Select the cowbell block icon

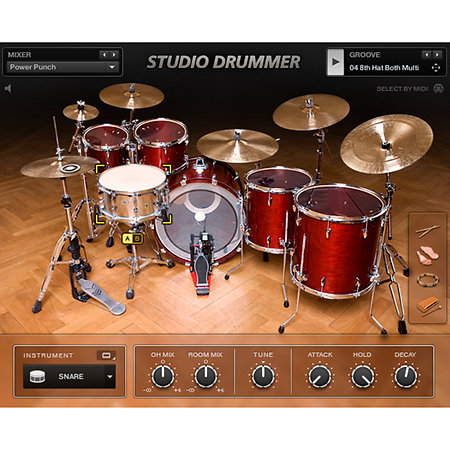(428, 305)
